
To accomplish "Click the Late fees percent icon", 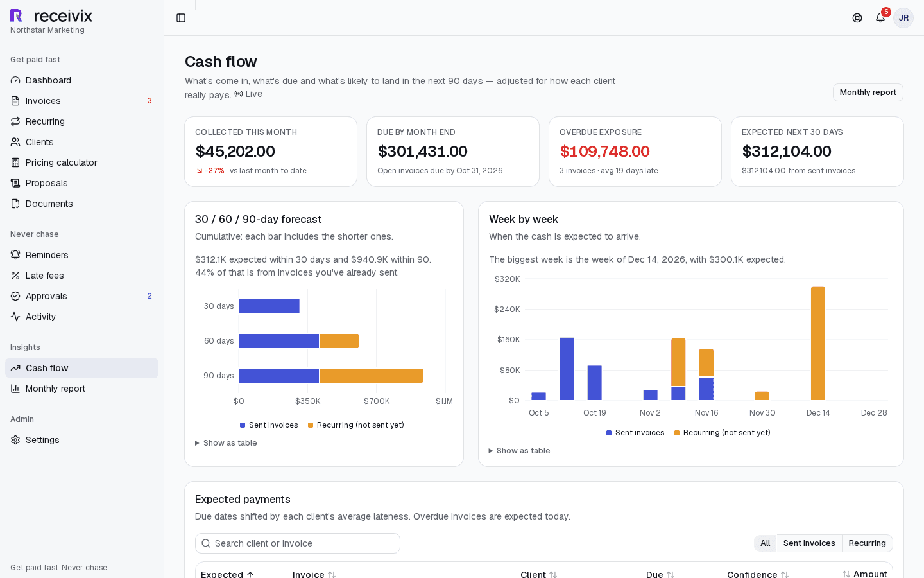I will click(x=15, y=276).
